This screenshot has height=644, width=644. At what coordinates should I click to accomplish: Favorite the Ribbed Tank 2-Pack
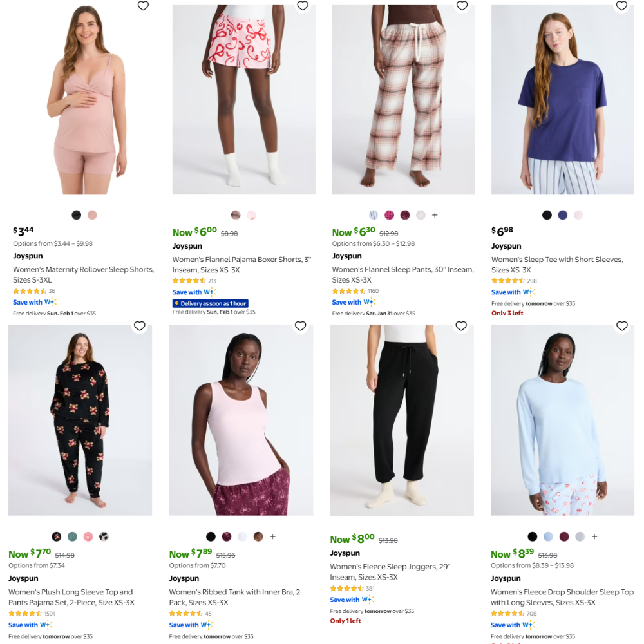(x=300, y=326)
